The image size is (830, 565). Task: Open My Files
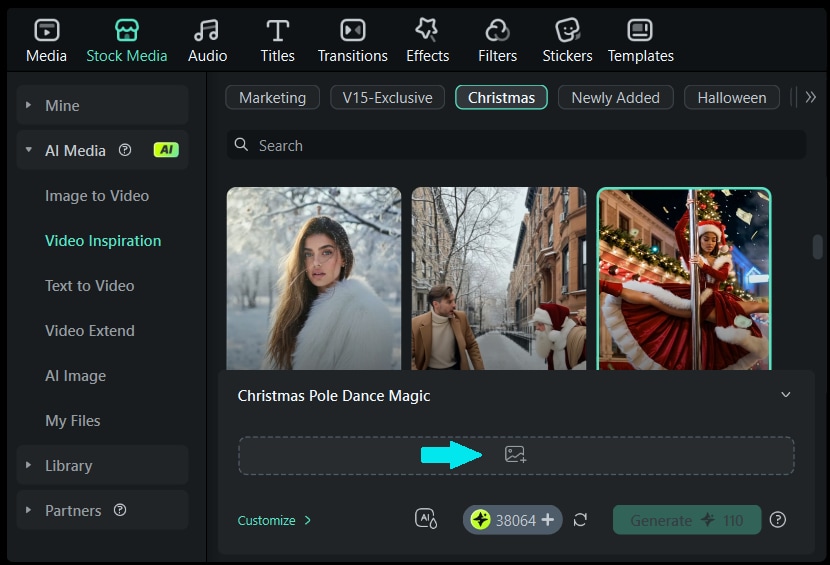tap(73, 421)
